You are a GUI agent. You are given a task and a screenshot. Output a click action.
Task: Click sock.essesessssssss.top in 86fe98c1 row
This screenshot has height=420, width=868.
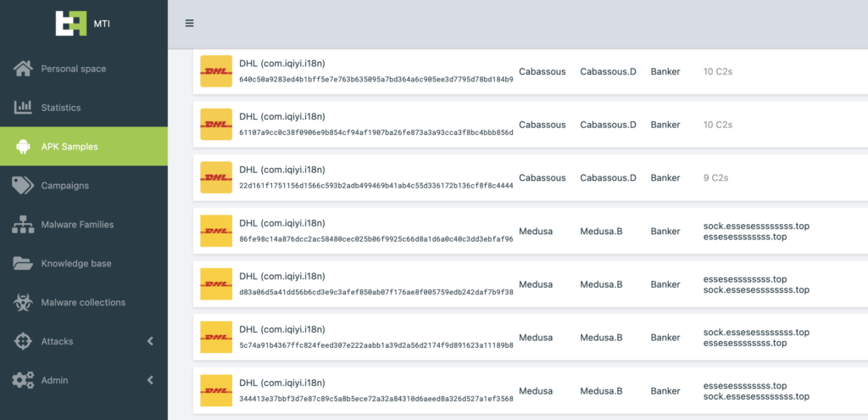point(756,226)
